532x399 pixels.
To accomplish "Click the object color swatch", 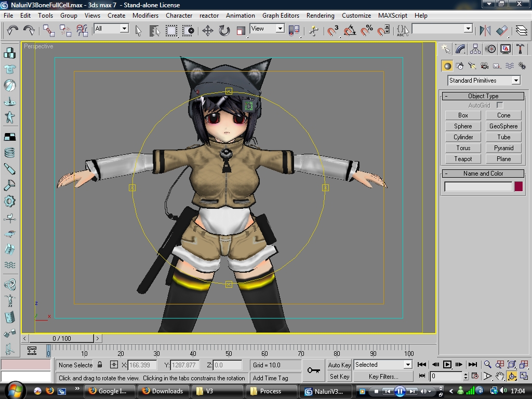I will [518, 187].
